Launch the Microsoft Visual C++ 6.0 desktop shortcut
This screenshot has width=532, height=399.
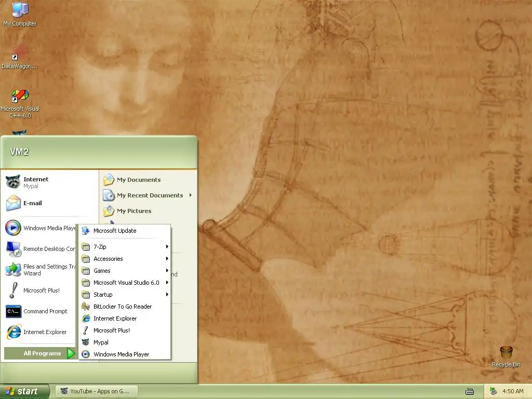(20, 104)
